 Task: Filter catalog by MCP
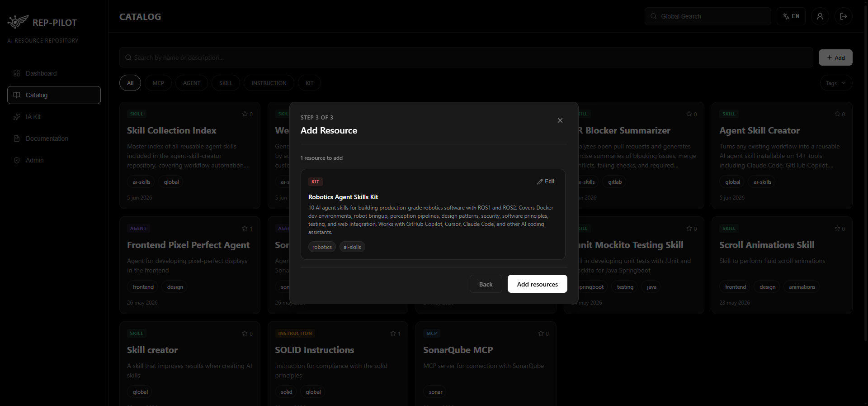pos(158,83)
